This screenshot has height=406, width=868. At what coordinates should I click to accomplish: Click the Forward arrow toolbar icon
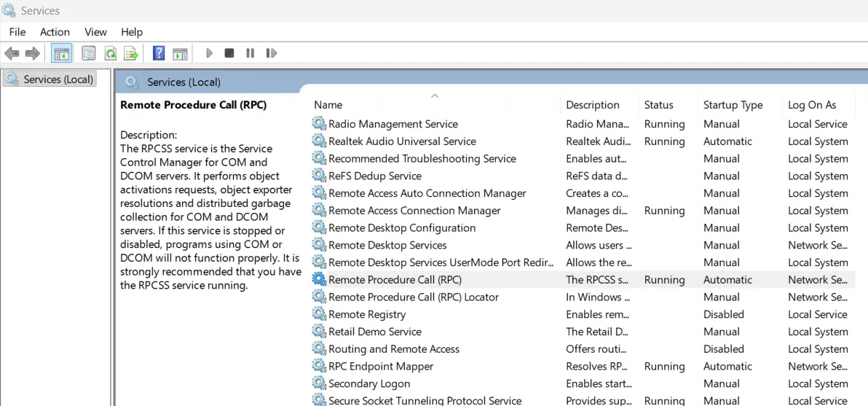[32, 53]
